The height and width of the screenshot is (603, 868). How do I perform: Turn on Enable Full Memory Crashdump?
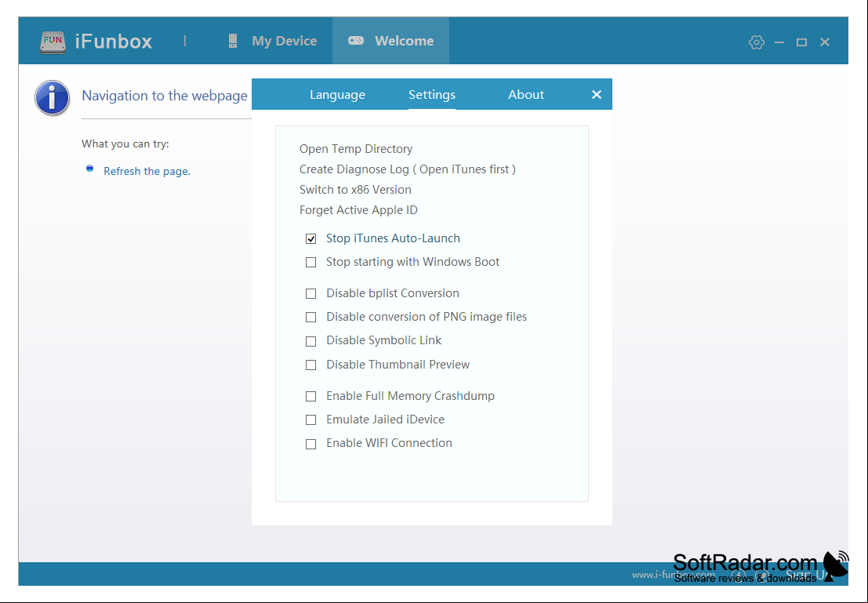(311, 397)
